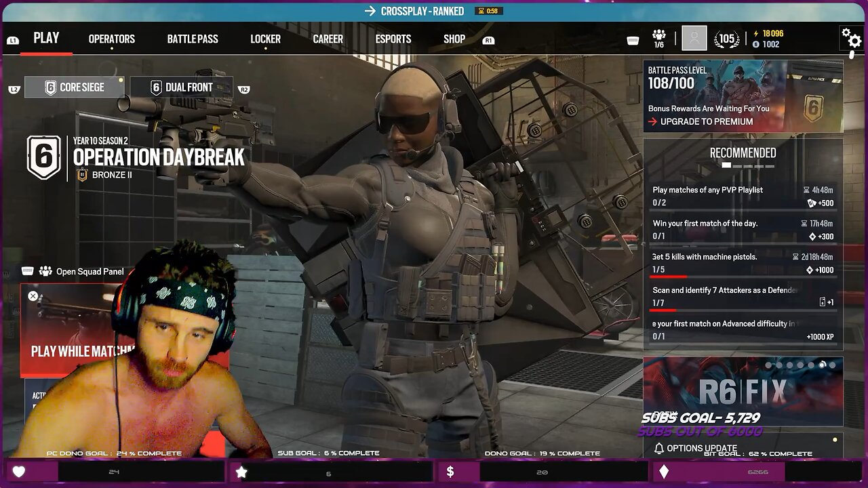868x488 pixels.
Task: Select the Advanced difficulty first match challenge
Action: click(x=743, y=329)
